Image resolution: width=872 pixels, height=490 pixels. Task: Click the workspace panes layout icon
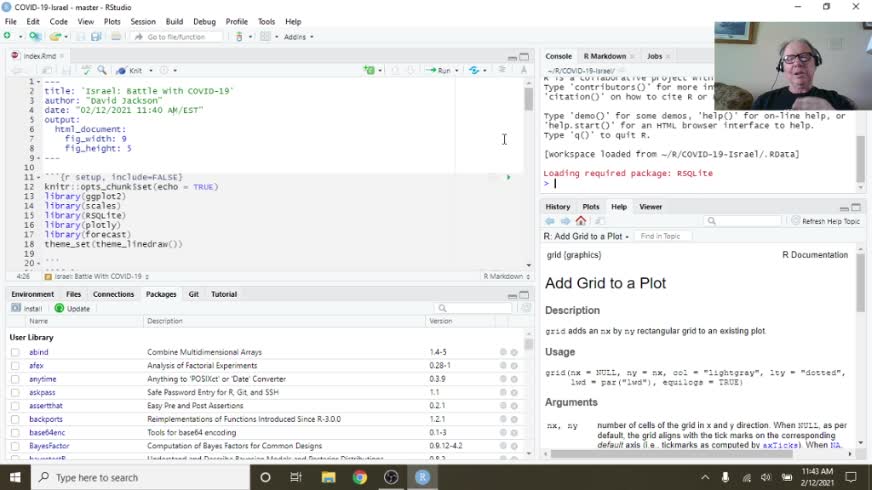265,37
